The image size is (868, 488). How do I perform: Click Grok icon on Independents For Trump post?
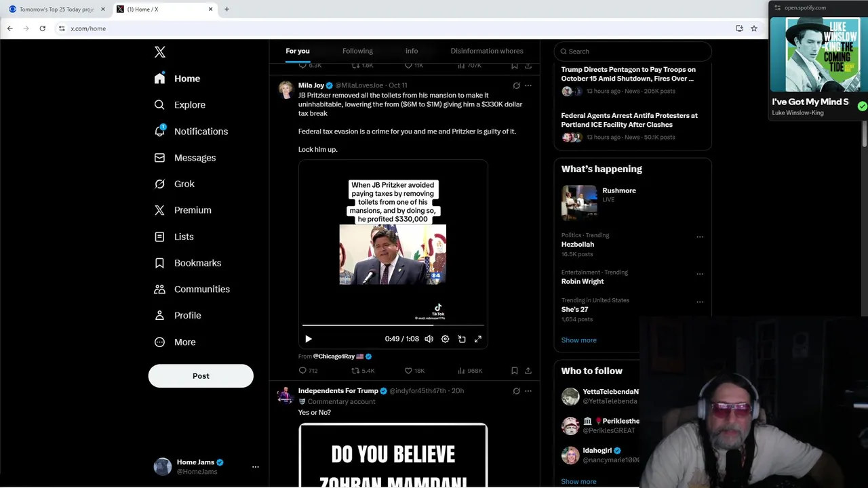[x=516, y=391]
